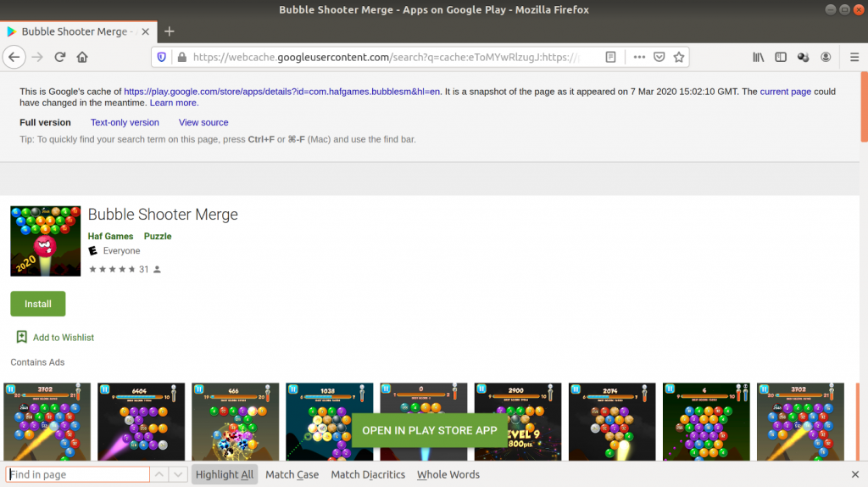Bookmark this page with the star

(679, 57)
